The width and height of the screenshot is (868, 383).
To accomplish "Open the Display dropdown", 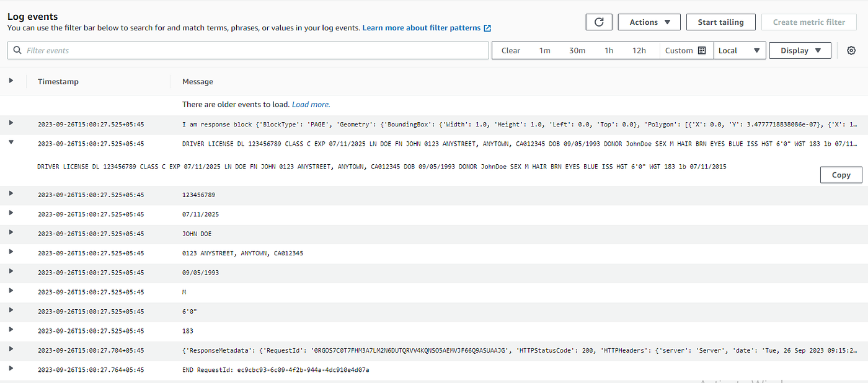I will click(x=800, y=51).
